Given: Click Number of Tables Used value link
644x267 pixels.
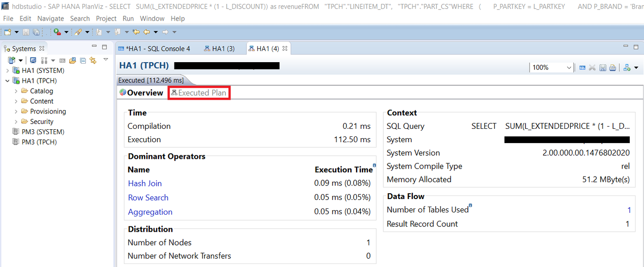Looking at the screenshot, I should point(629,210).
